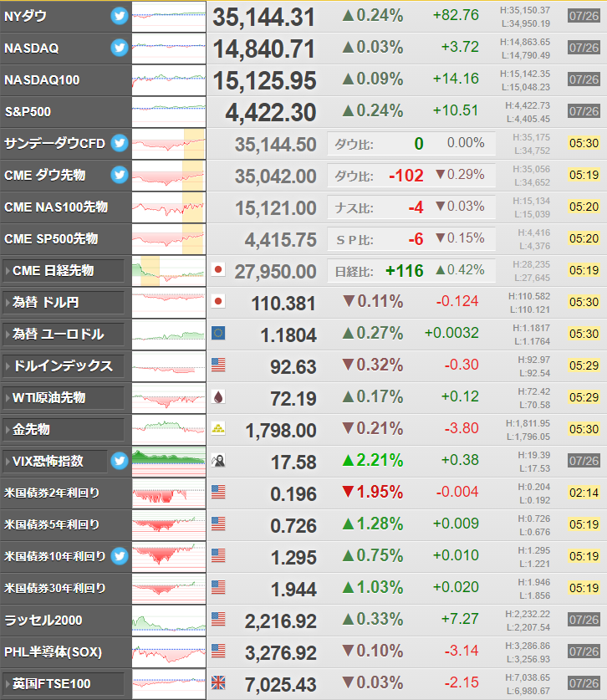607x700 pixels.
Task: Click the Twitter icon for CME ダウ先物
Action: [120, 175]
